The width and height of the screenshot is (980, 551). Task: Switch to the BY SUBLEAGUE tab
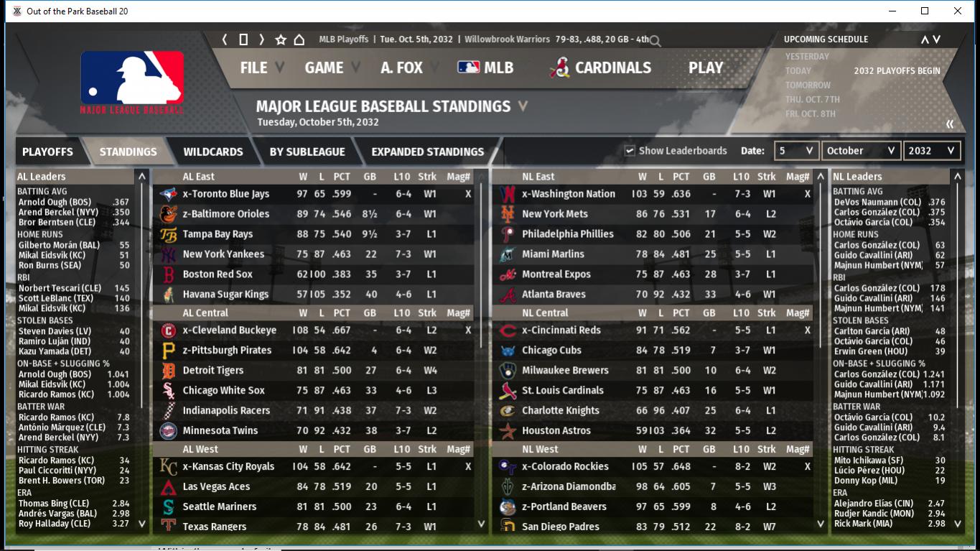[x=307, y=152]
